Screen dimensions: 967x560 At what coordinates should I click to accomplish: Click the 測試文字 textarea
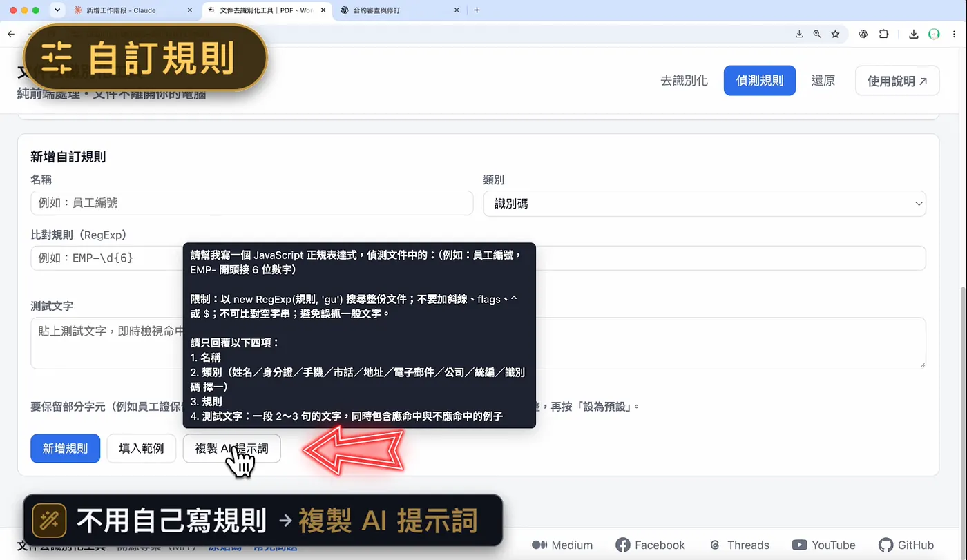pos(478,343)
